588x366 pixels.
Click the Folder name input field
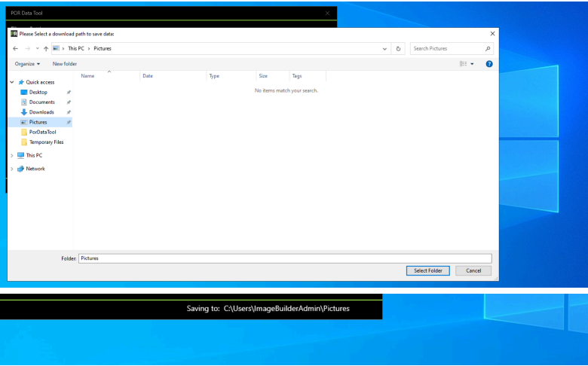pyautogui.click(x=284, y=258)
